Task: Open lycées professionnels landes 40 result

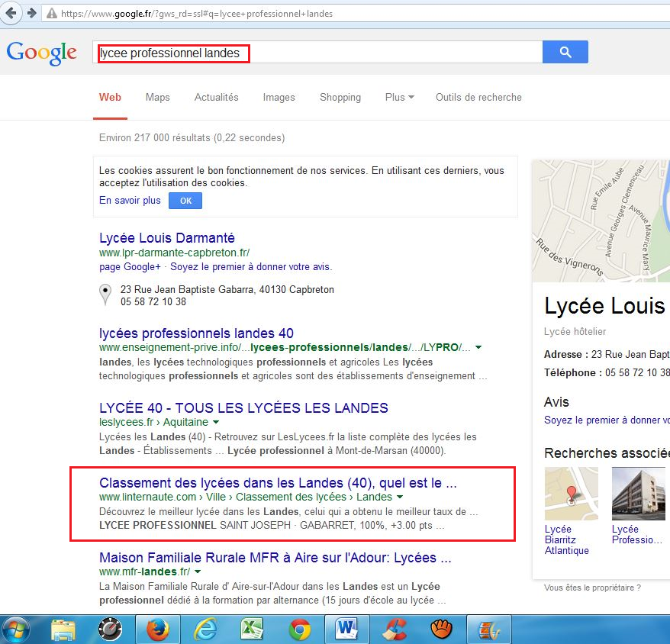Action: coord(196,333)
